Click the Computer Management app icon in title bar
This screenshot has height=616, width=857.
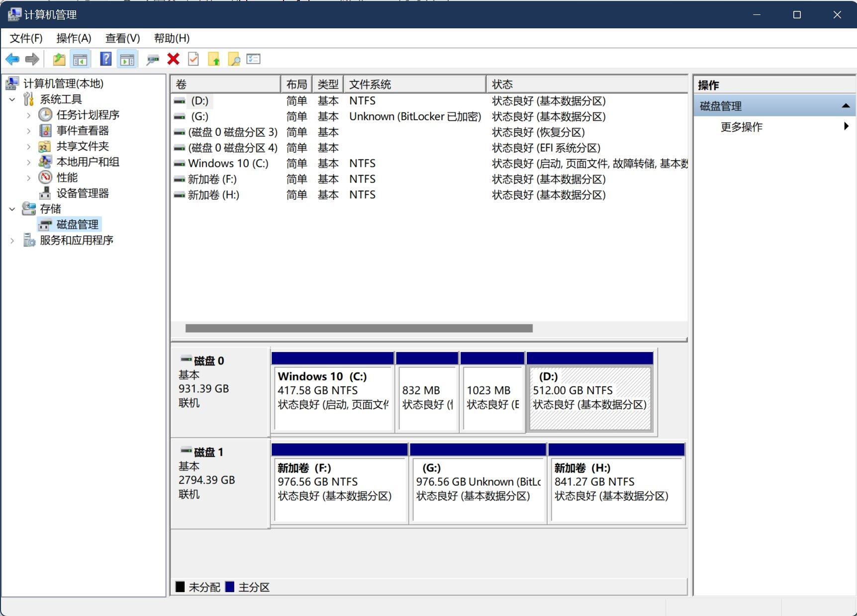click(x=14, y=14)
